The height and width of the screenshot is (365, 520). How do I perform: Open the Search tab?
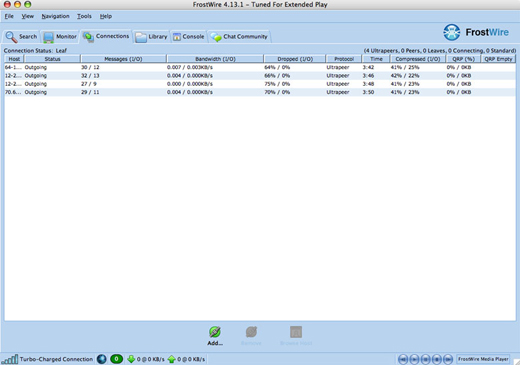(x=21, y=37)
